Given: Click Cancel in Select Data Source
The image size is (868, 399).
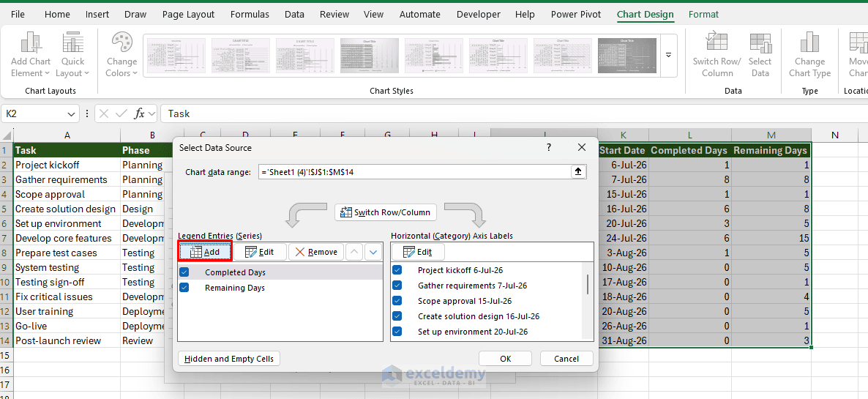Looking at the screenshot, I should click(x=567, y=359).
